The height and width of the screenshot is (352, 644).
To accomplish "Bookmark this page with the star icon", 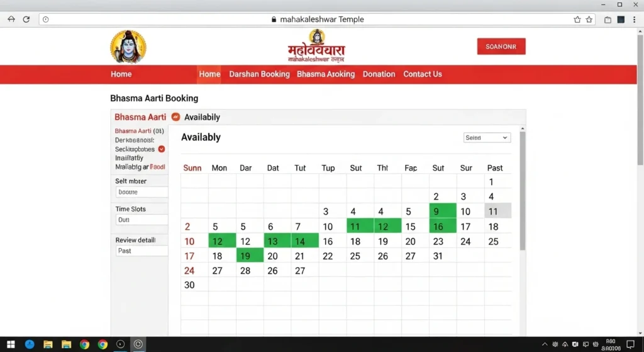I will tap(589, 20).
